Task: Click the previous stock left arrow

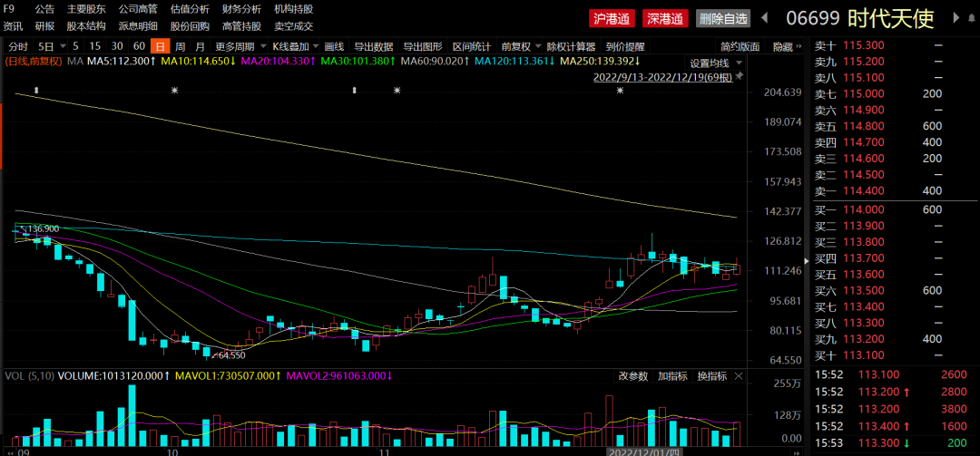Action: click(765, 18)
